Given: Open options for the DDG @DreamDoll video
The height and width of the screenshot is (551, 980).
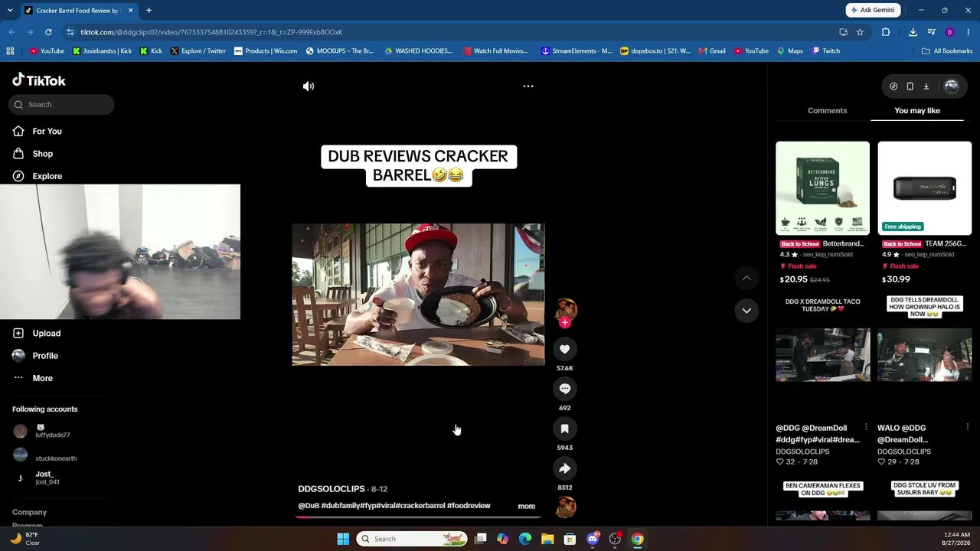Looking at the screenshot, I should [x=866, y=427].
